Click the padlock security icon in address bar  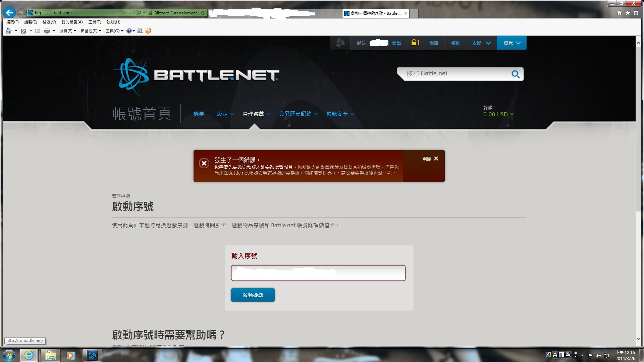[x=151, y=13]
